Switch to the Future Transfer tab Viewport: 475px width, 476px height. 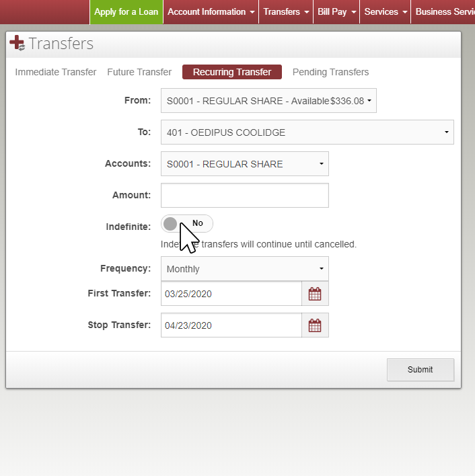click(x=139, y=72)
